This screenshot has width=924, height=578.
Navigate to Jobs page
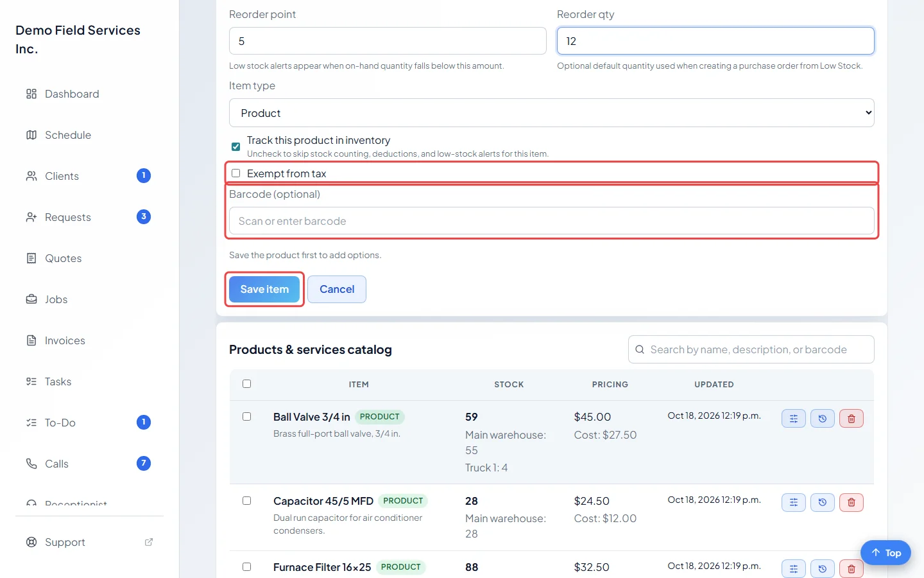[x=90, y=299]
